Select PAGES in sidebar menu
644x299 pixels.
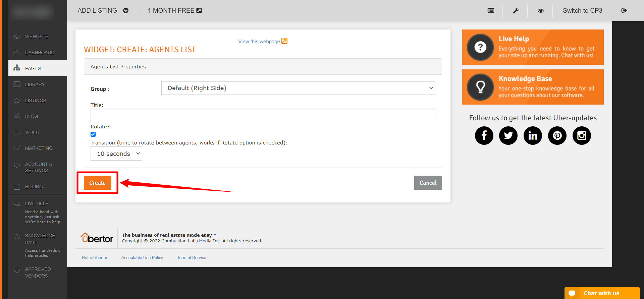coord(33,68)
